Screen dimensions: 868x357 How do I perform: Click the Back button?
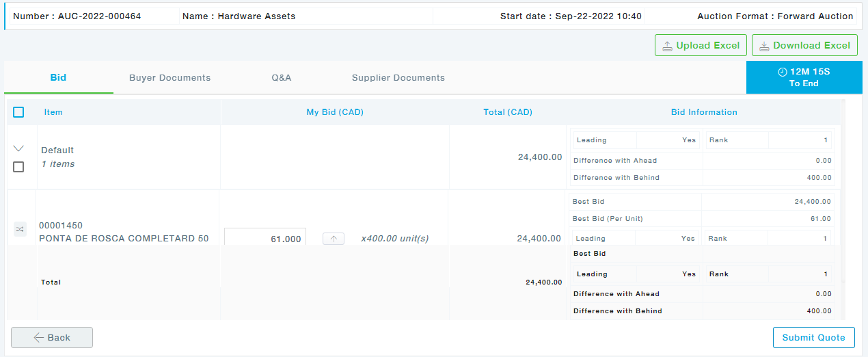pyautogui.click(x=52, y=337)
